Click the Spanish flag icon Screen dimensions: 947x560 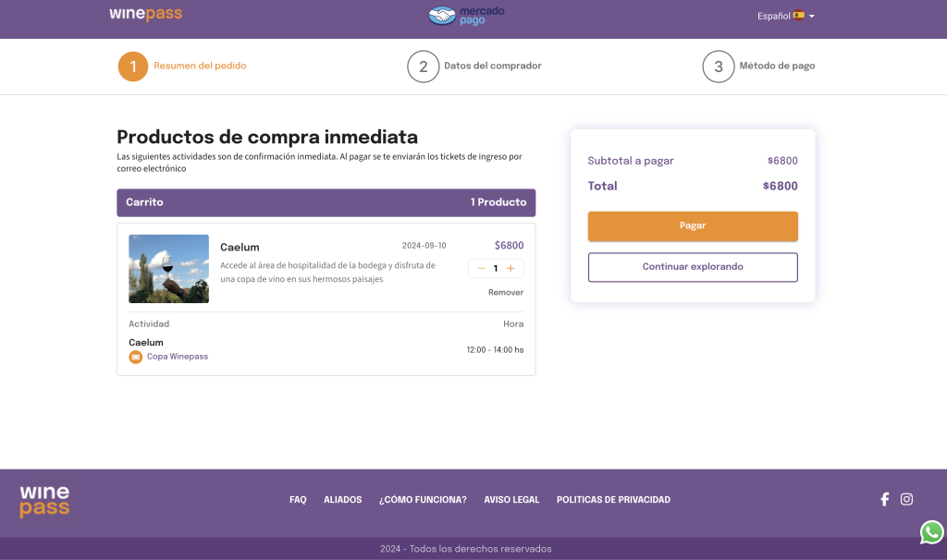pyautogui.click(x=798, y=16)
